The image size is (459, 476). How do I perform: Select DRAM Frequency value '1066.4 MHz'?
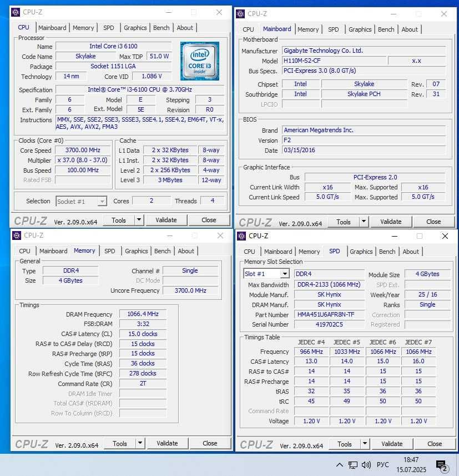pos(143,314)
